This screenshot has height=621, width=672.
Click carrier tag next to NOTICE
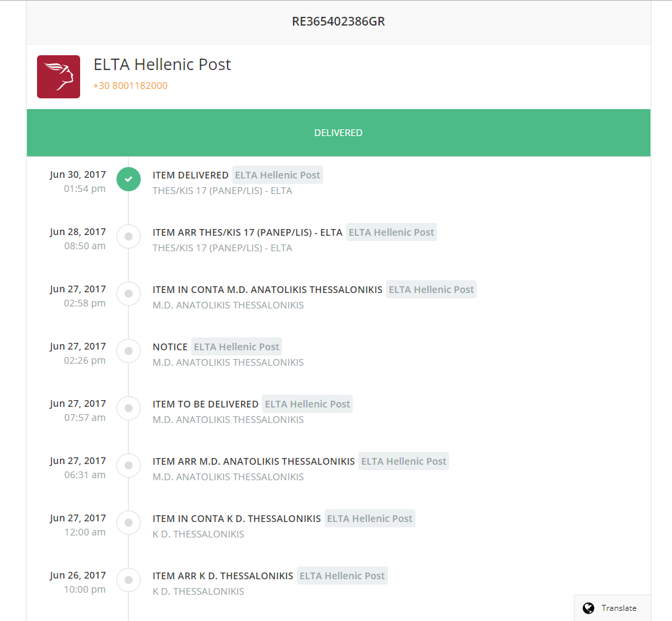[236, 347]
